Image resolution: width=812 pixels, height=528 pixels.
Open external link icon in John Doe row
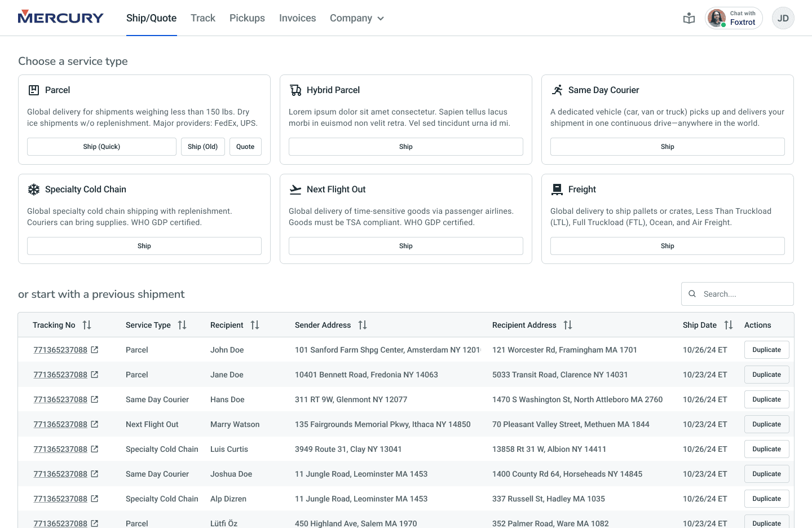(95, 350)
